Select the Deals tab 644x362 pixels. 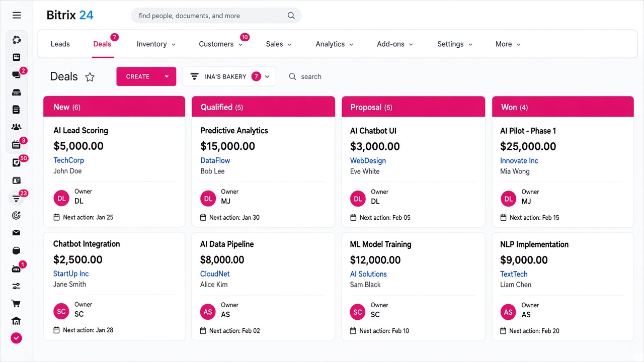102,44
